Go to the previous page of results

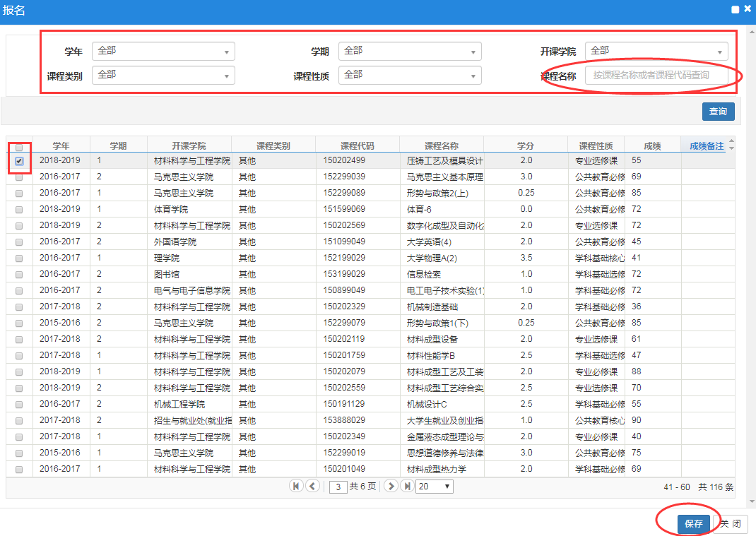click(312, 486)
